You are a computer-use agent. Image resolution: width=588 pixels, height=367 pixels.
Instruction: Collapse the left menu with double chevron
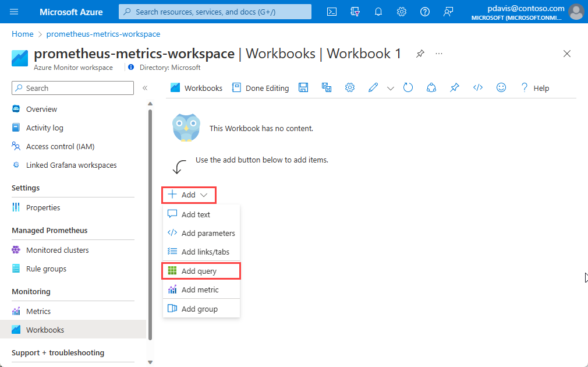[145, 88]
